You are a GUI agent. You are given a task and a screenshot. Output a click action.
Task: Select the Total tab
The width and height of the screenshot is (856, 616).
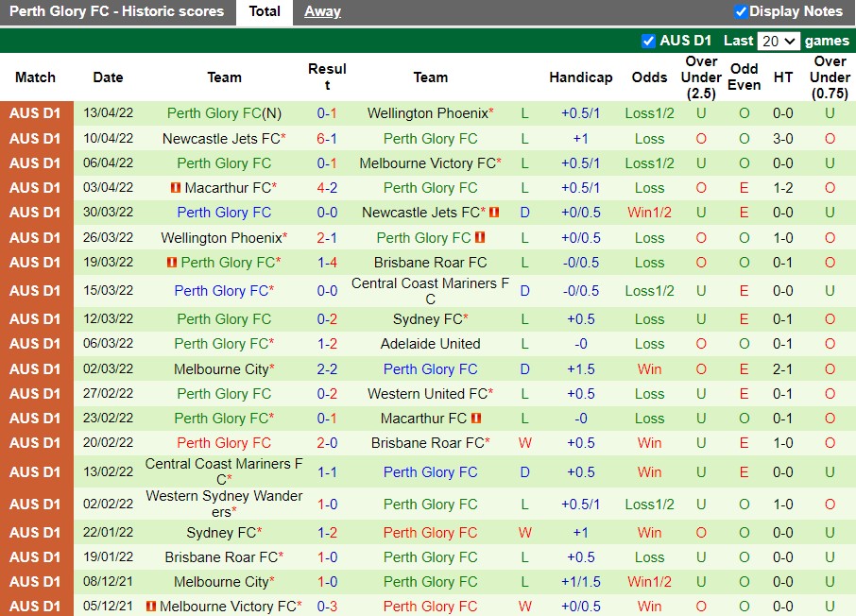pos(265,11)
